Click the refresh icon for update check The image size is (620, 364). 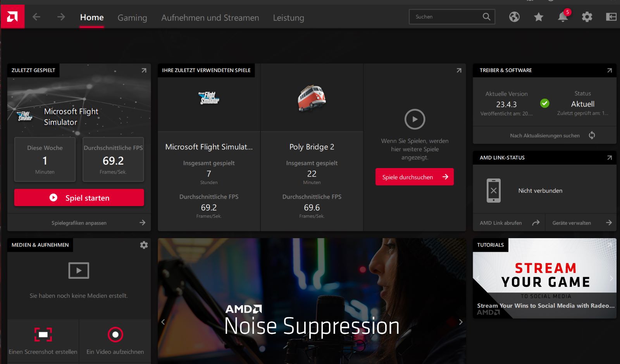click(592, 135)
